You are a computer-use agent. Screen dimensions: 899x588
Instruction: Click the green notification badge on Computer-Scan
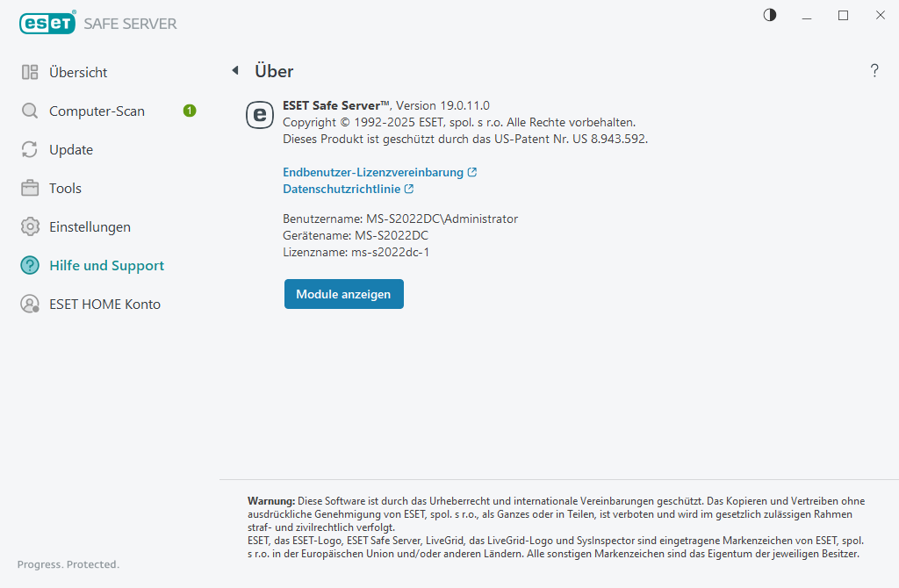190,111
